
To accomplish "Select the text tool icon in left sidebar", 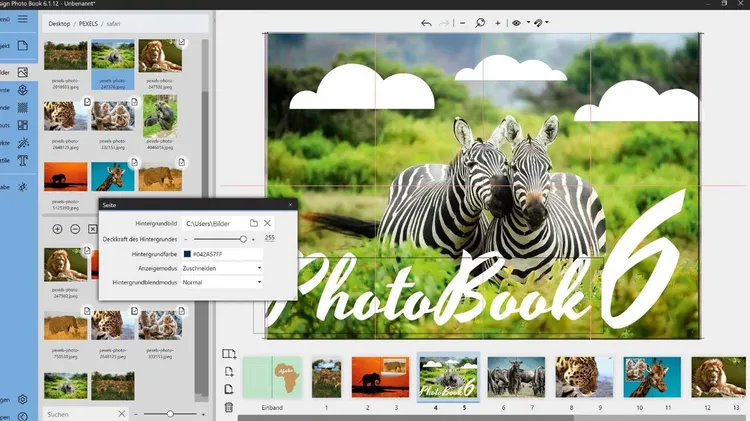I will [x=22, y=160].
